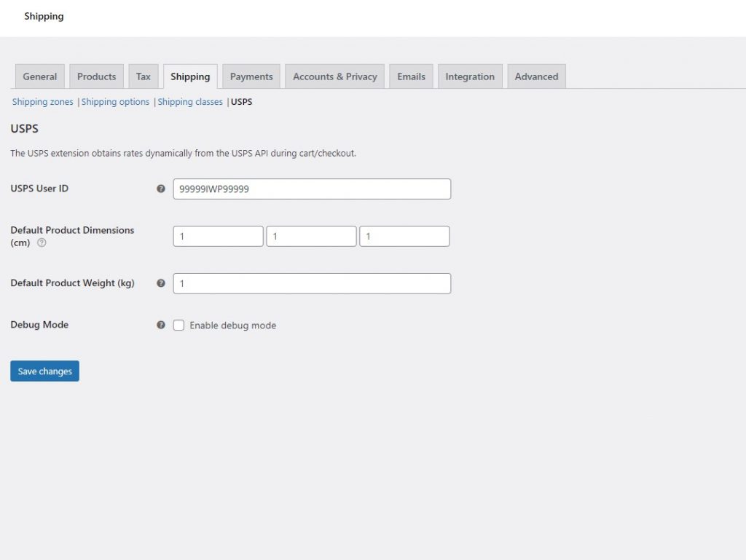Click the 'Default Product Weight (kg)' label
Viewport: 746px width, 560px height.
point(72,283)
